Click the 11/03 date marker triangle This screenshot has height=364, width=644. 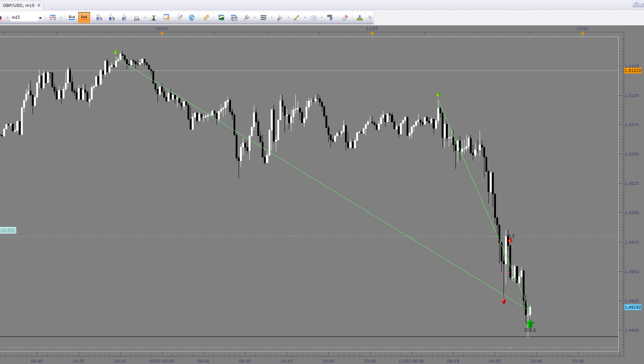coord(372,34)
